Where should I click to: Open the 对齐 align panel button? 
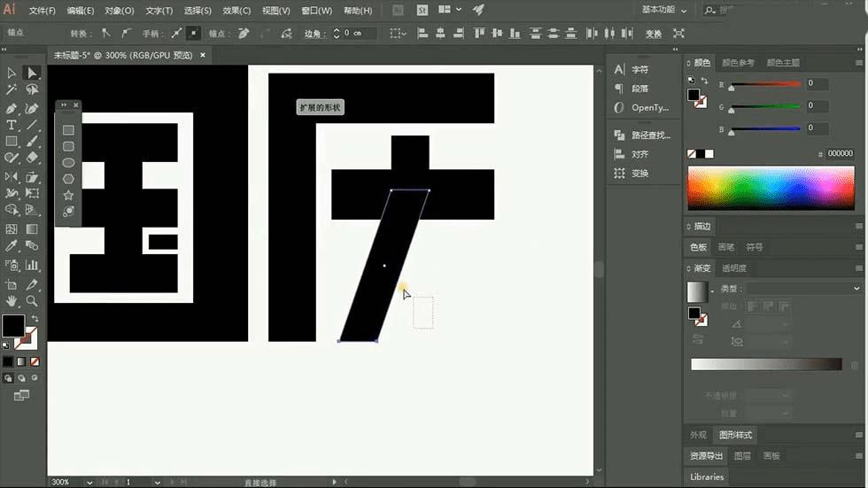click(632, 154)
